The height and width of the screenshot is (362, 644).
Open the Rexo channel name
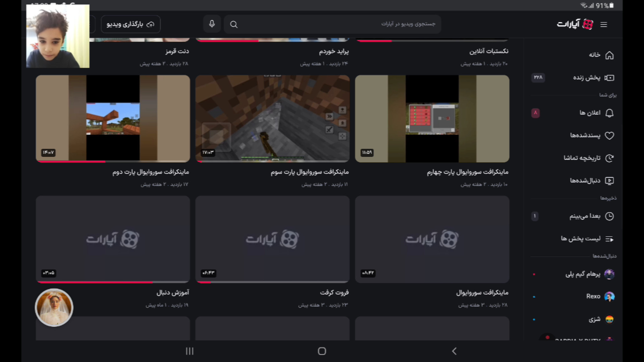[593, 296]
